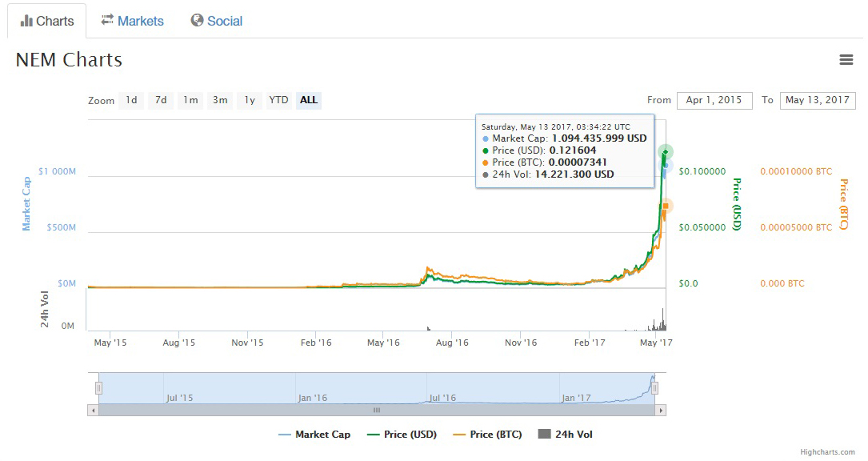Open the chart context menu hamburger icon
The image size is (868, 461).
coord(846,60)
